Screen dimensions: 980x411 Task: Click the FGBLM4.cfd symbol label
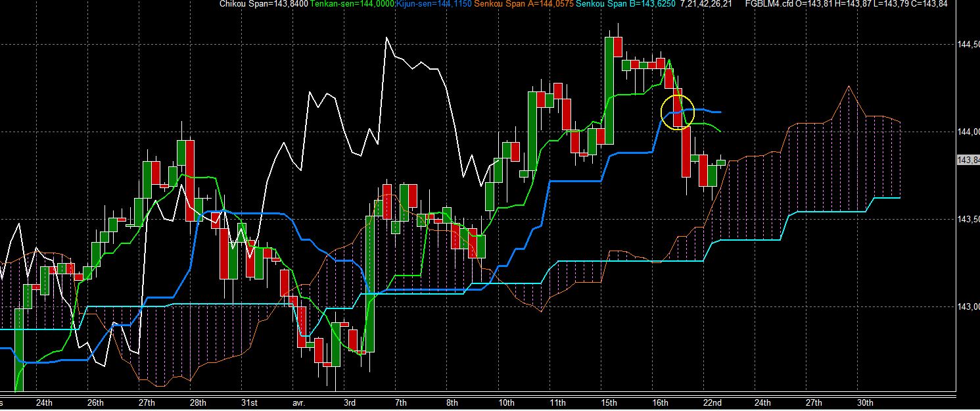pos(768,4)
